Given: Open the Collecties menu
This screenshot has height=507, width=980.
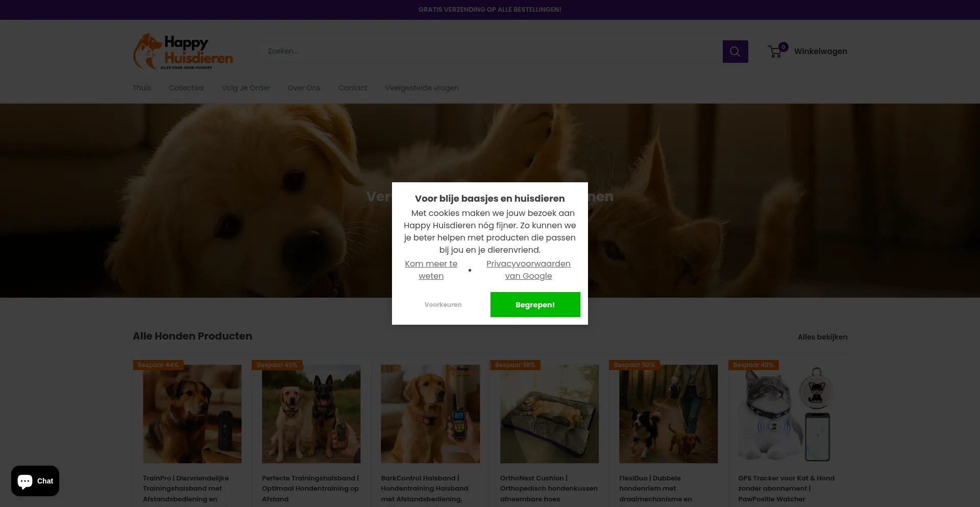Looking at the screenshot, I should tap(186, 88).
